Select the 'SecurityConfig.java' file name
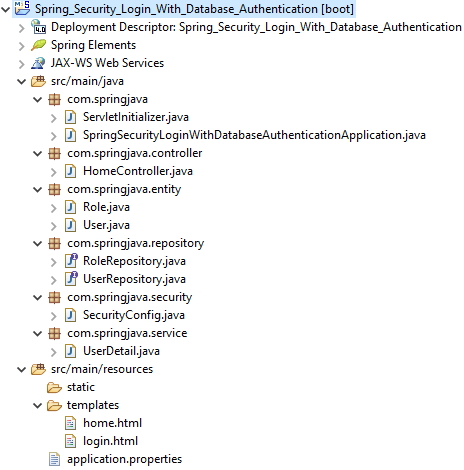 (134, 315)
